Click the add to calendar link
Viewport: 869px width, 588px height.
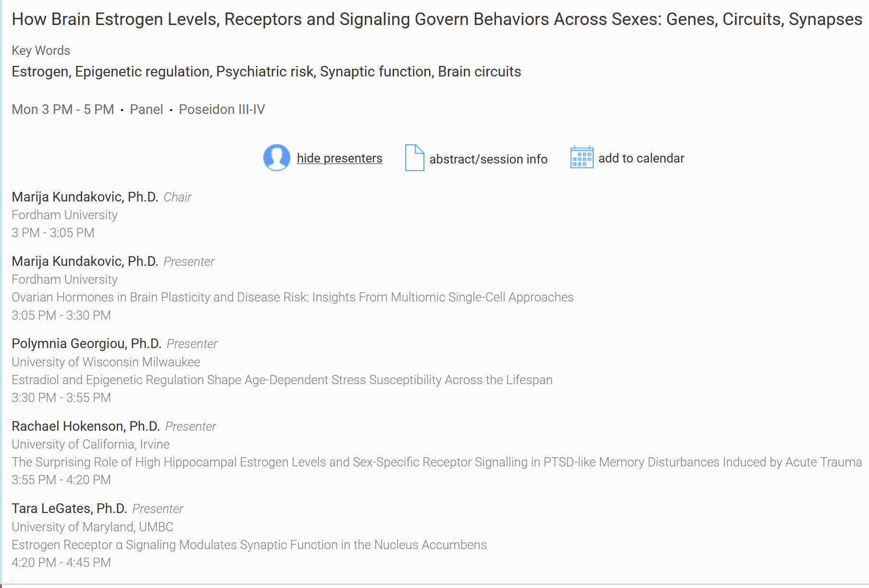point(641,158)
